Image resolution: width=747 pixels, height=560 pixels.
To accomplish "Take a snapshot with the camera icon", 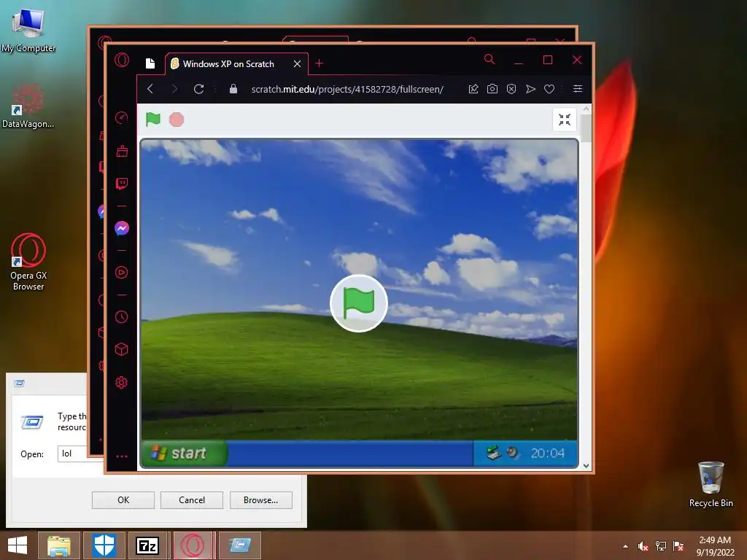I will tap(492, 89).
